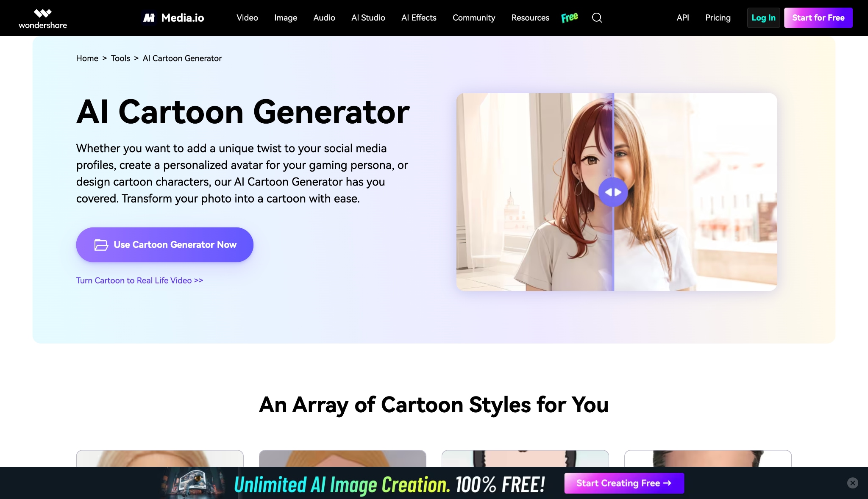Open the AI Effects menu
The height and width of the screenshot is (499, 868).
point(419,18)
